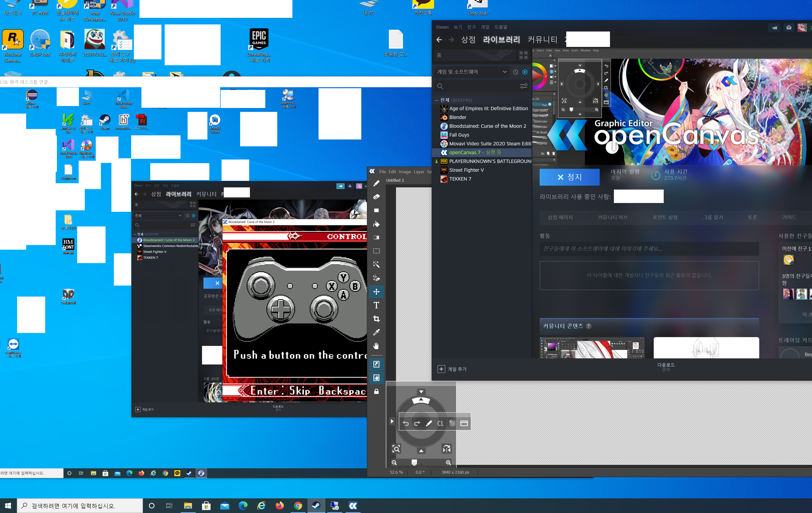Image resolution: width=812 pixels, height=513 pixels.
Task: Select the Crop tool
Action: (x=376, y=319)
